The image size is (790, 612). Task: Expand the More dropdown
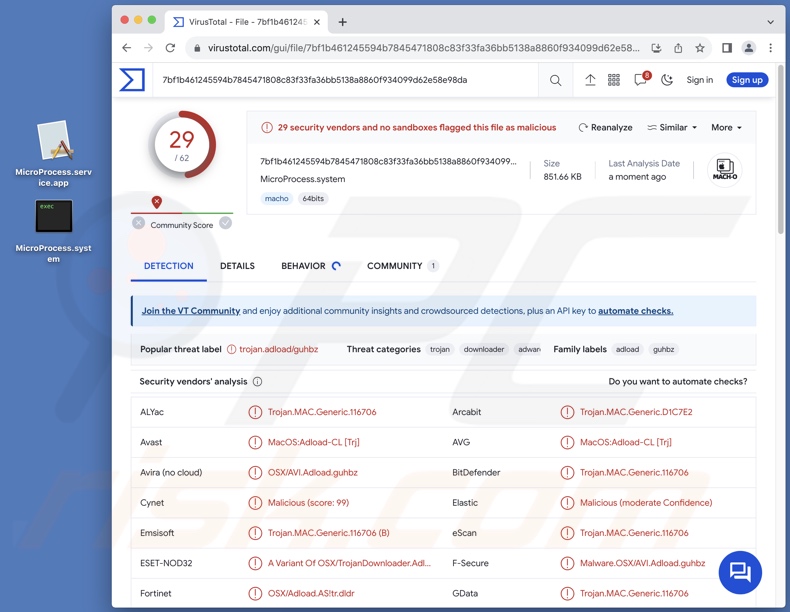point(727,127)
